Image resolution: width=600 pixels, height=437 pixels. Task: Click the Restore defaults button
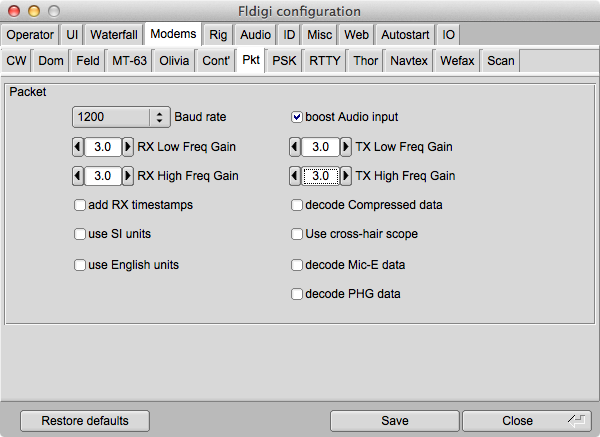coord(83,421)
